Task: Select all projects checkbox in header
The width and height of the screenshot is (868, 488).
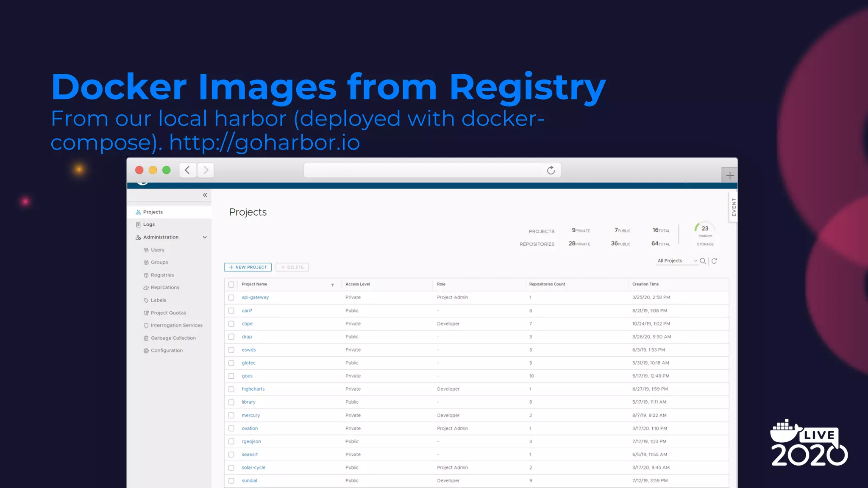Action: [231, 285]
